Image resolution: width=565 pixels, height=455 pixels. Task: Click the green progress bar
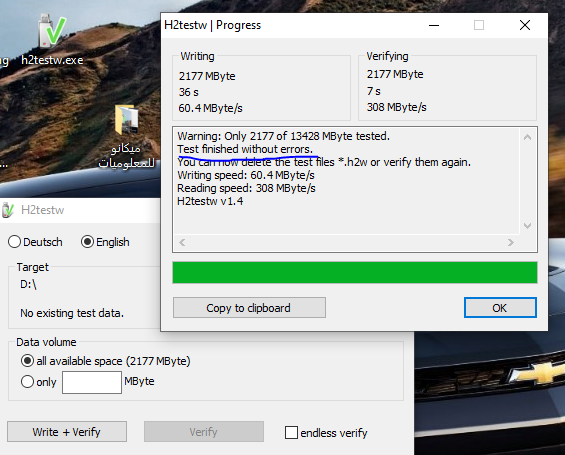(355, 272)
